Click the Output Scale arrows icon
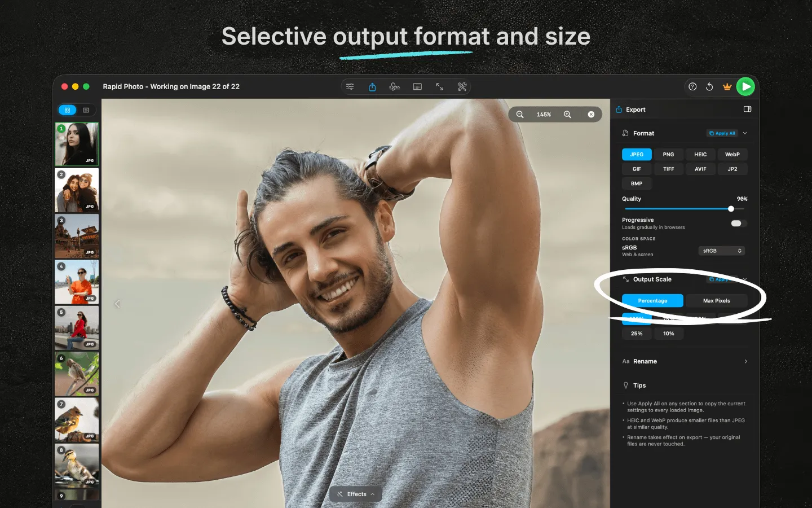The width and height of the screenshot is (812, 508). (625, 279)
